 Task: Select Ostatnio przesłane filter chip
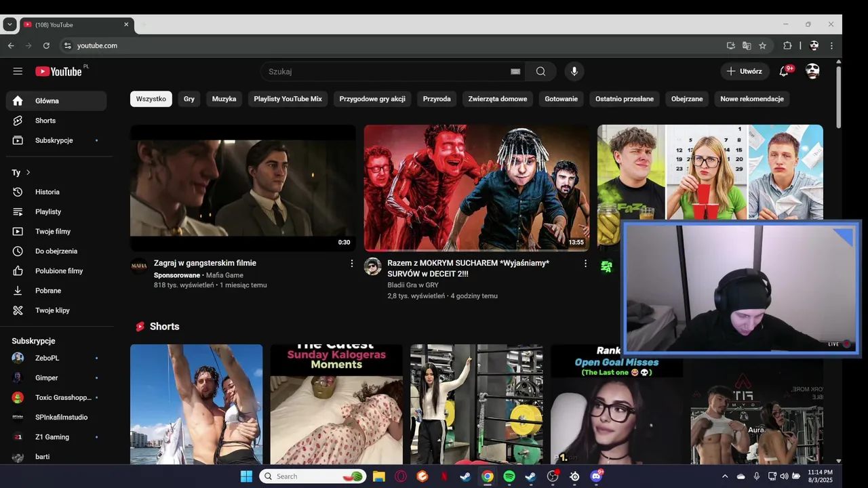[625, 99]
